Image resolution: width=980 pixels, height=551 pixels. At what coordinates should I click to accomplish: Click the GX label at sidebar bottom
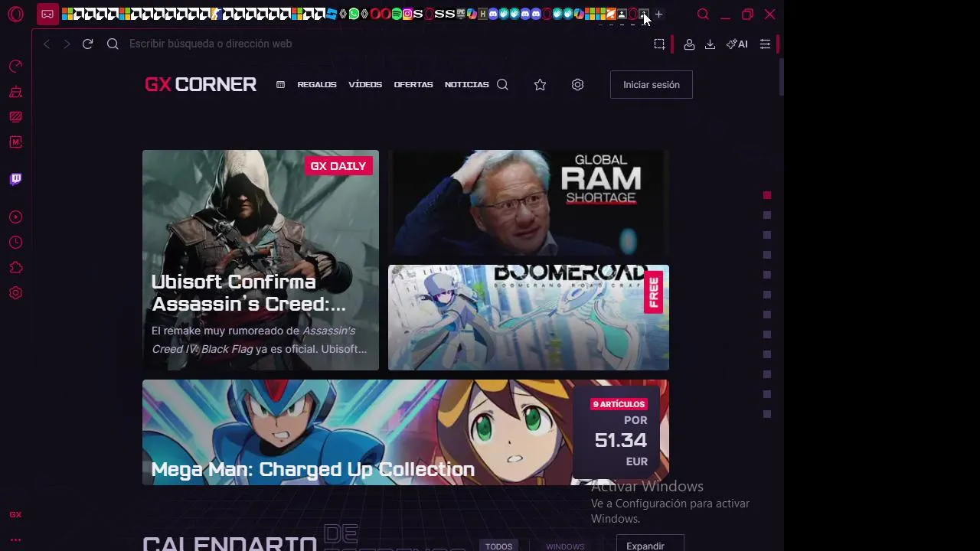(15, 515)
